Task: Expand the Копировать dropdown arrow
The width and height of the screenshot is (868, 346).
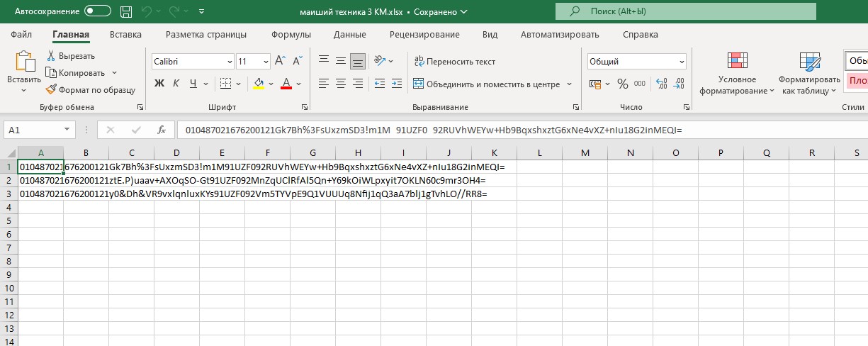Action: [x=114, y=72]
